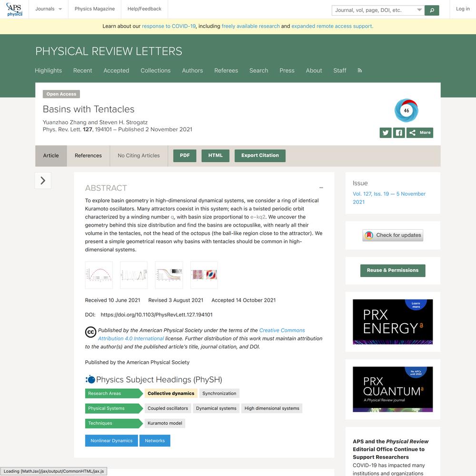Go to Collections in journal navigation
Viewport: 476px width, 476px height.
tap(156, 70)
